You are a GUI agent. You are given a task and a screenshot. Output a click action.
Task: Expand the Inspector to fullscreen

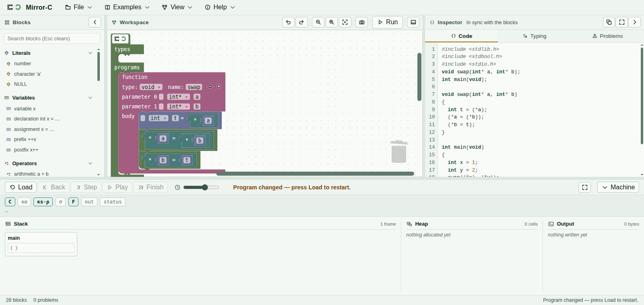[622, 22]
